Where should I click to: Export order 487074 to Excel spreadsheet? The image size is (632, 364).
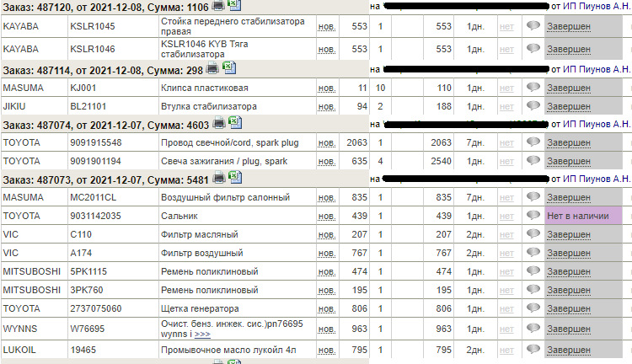pyautogui.click(x=235, y=122)
